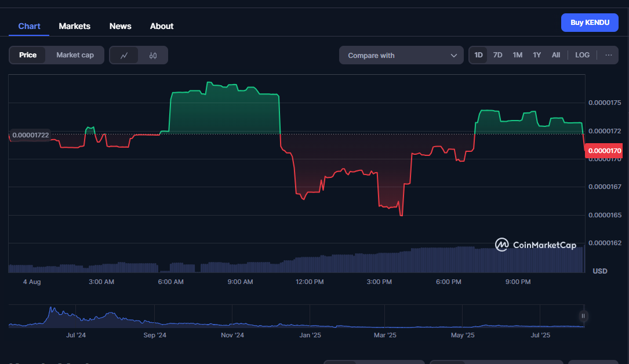
Task: Select the 7D time range
Action: (497, 55)
